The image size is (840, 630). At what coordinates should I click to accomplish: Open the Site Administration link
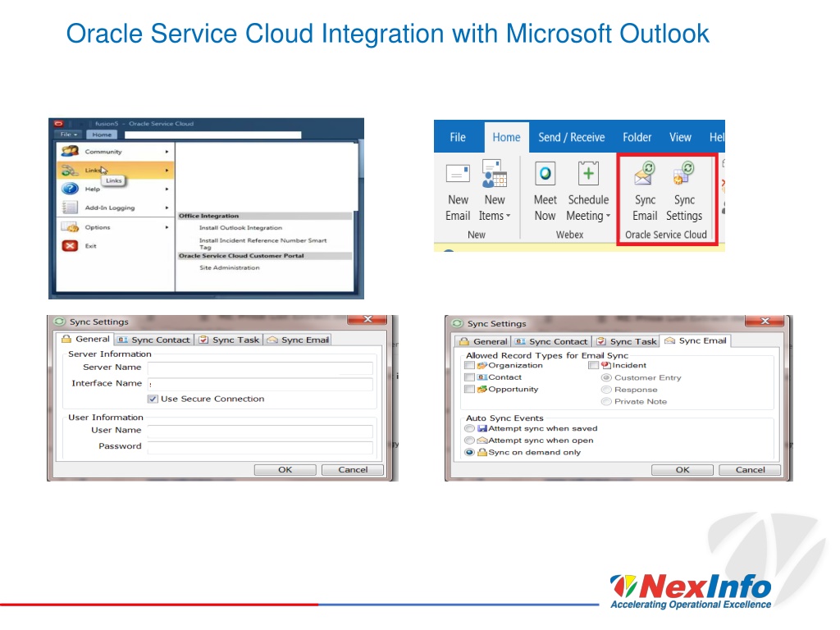(x=230, y=268)
